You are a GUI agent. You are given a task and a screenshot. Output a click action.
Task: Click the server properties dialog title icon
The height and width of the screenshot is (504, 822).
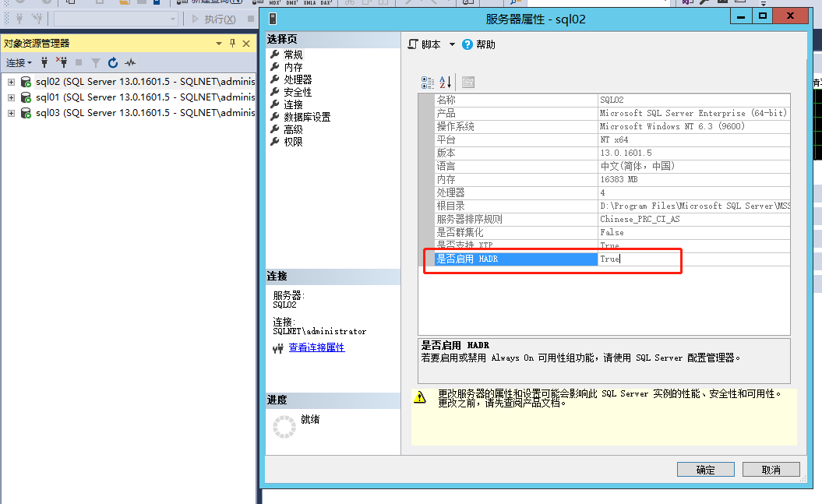click(273, 19)
